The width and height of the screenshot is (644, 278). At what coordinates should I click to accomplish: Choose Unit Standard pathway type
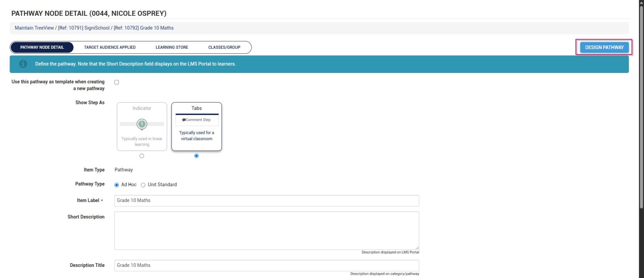click(143, 185)
